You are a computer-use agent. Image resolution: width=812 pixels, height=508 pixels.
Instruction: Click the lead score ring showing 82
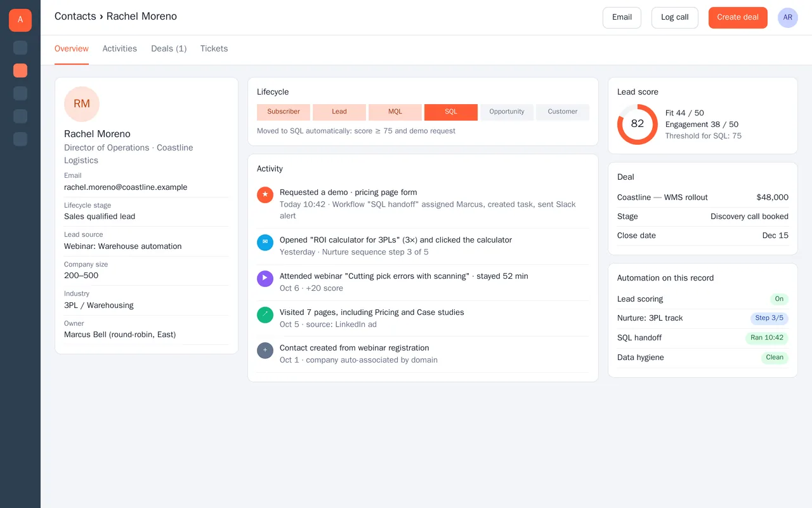(638, 124)
